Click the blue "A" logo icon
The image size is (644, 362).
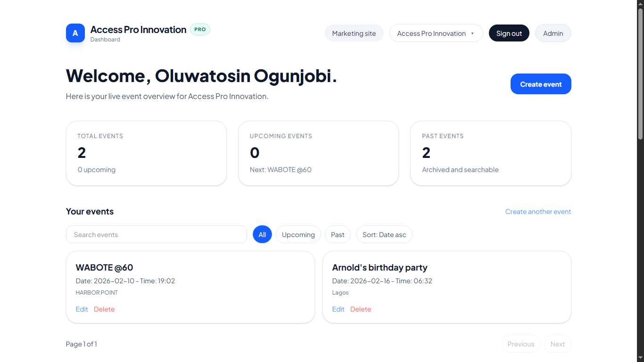pos(75,33)
